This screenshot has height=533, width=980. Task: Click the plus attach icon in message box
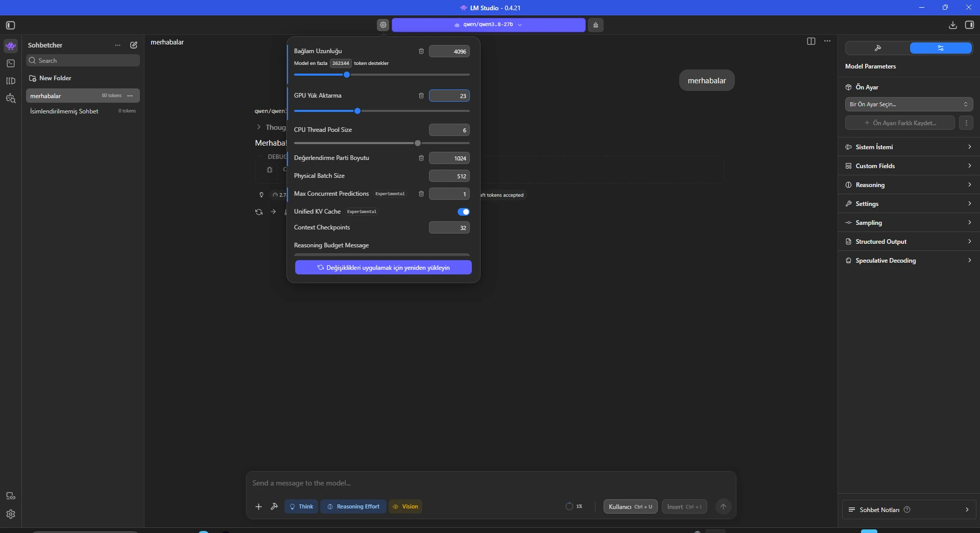[x=258, y=506]
